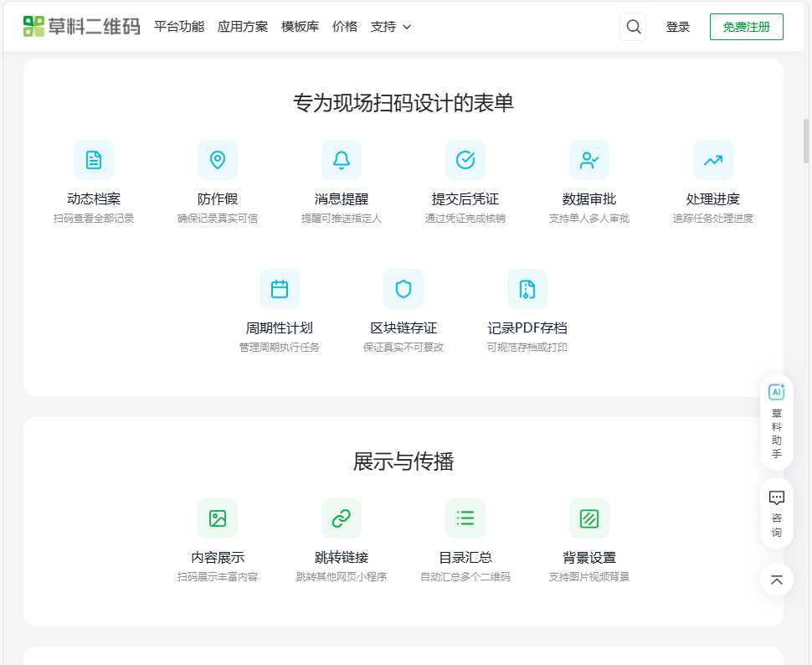Open the 平台功能 menu item
Viewport: 812px width, 665px height.
[x=178, y=26]
